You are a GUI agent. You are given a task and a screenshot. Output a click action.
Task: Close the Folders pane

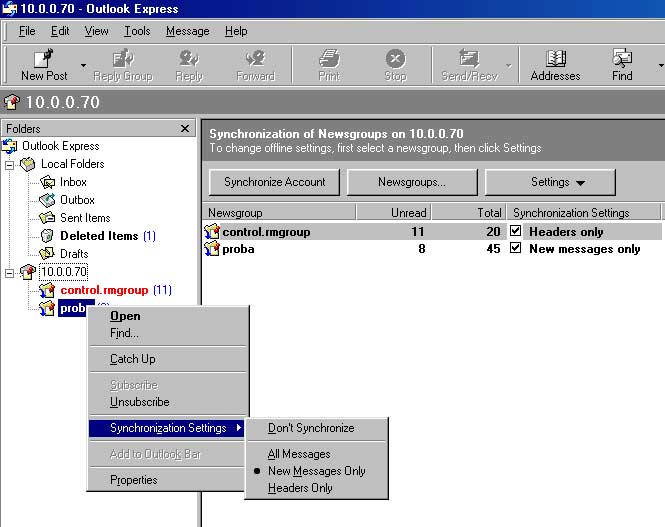click(x=185, y=128)
